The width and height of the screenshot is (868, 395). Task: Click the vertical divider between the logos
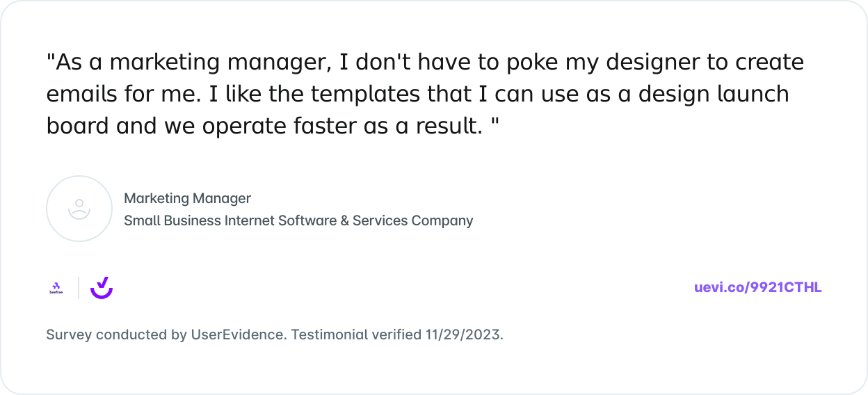click(x=79, y=288)
